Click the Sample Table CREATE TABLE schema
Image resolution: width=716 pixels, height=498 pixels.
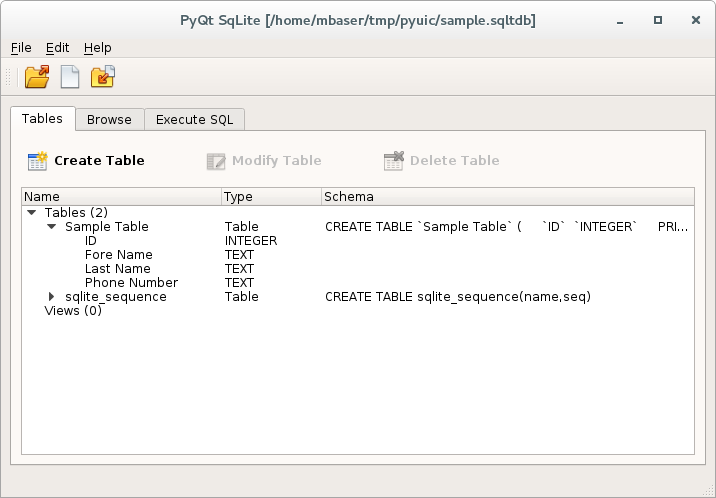(x=506, y=227)
